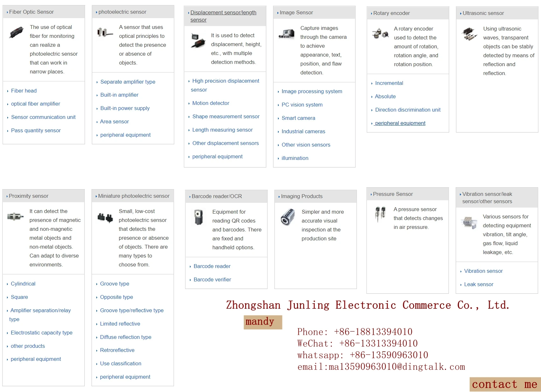Go to the Limited reflective link
The image size is (541, 392).
coord(120,324)
